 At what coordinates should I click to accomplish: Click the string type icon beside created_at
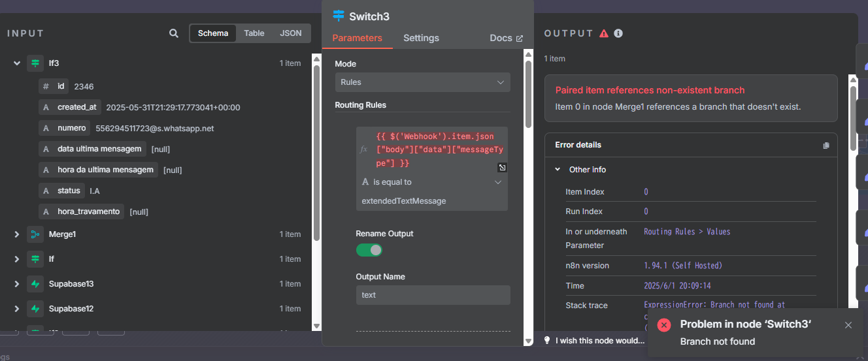[x=46, y=107]
